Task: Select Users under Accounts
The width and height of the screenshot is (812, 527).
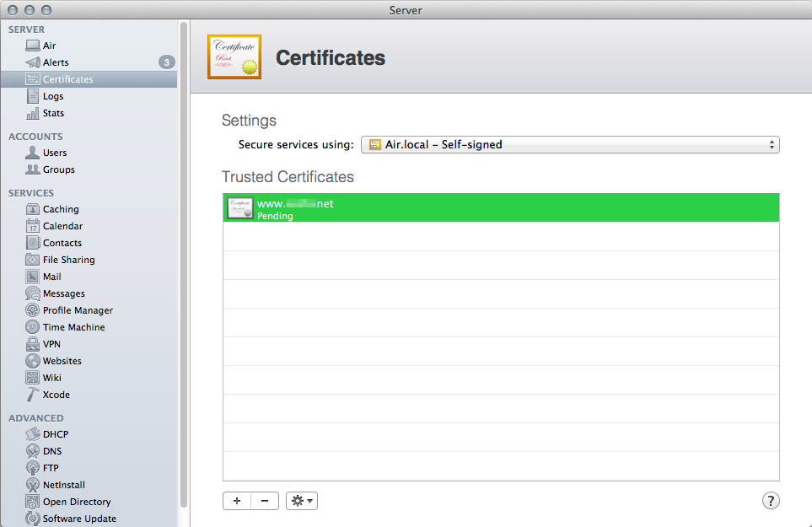Action: 55,153
